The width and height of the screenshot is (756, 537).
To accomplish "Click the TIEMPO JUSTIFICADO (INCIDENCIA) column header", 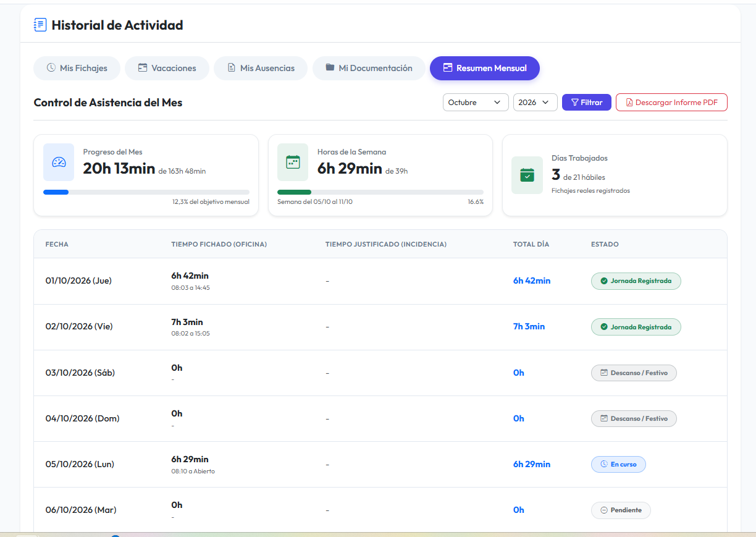I will pyautogui.click(x=386, y=244).
